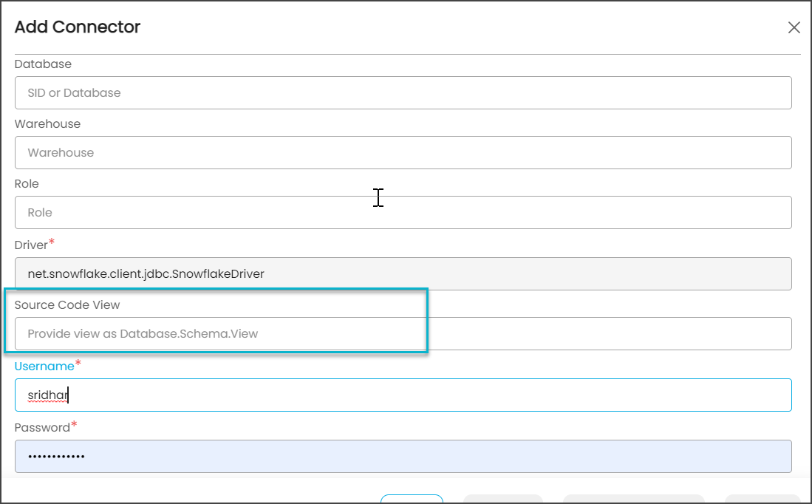Close the Add Connector dialog
812x504 pixels.
[794, 28]
